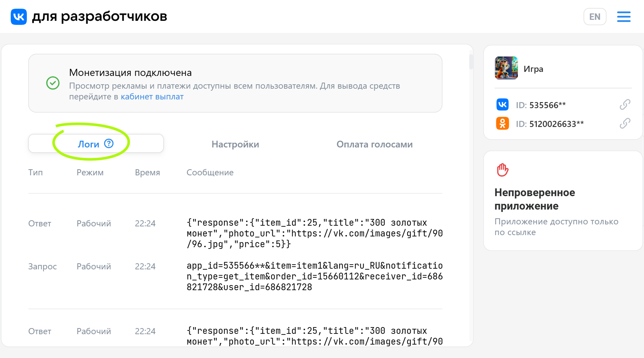The width and height of the screenshot is (644, 358).
Task: Click the VK logo in header
Action: (x=19, y=16)
